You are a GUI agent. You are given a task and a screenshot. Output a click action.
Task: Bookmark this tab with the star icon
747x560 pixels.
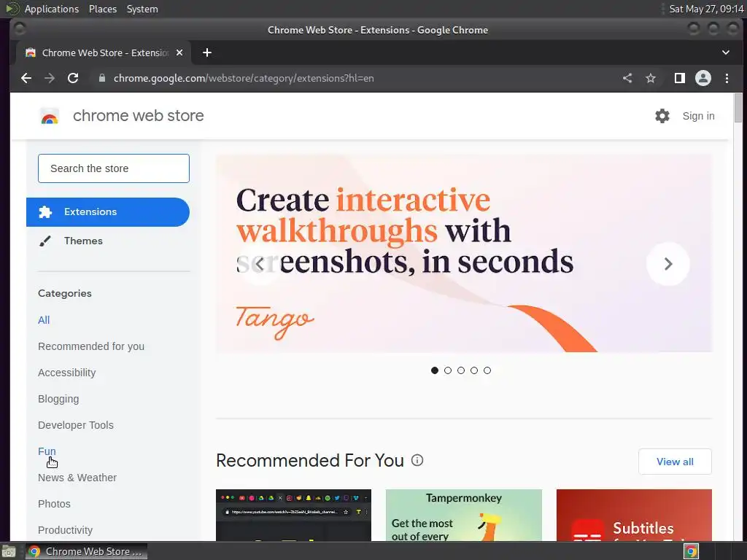651,78
